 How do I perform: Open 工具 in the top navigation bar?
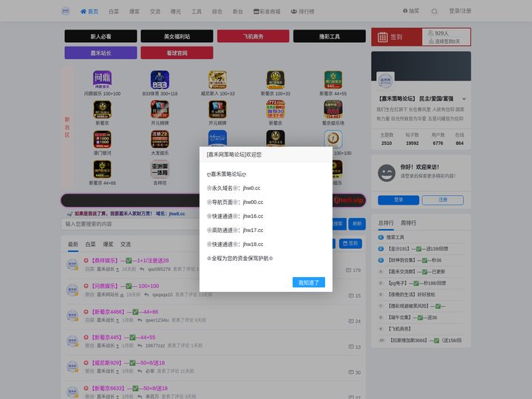click(197, 12)
